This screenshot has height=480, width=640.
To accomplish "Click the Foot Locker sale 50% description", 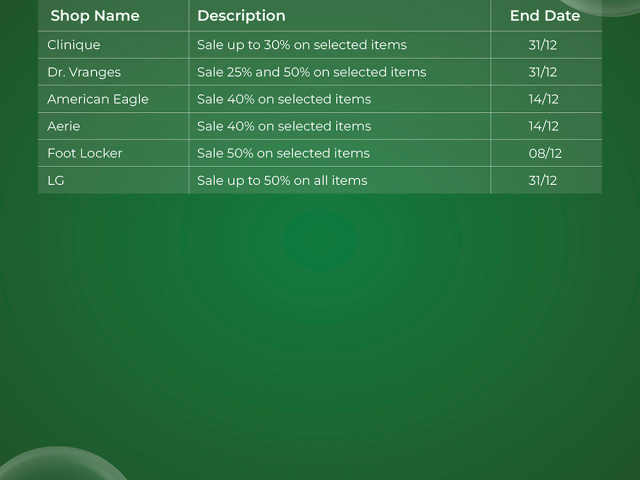I will (284, 153).
